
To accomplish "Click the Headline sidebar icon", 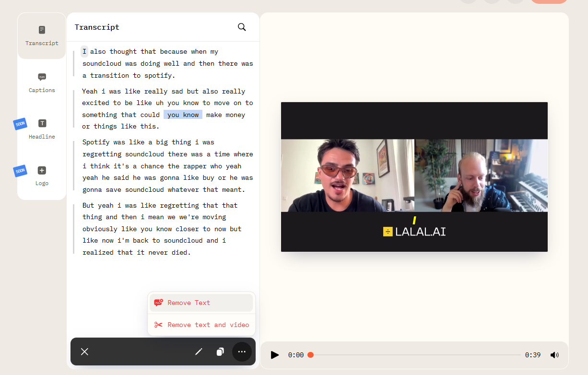I will pos(42,124).
